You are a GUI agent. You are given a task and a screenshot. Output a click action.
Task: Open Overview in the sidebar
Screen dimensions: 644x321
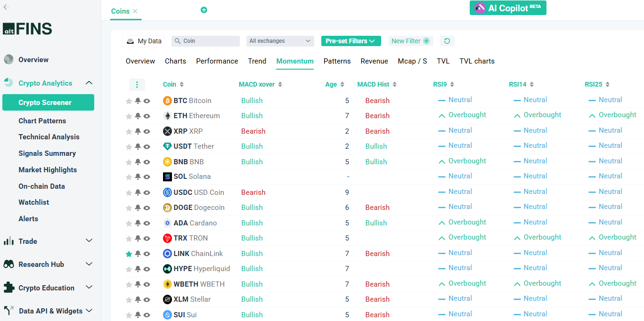(x=33, y=60)
